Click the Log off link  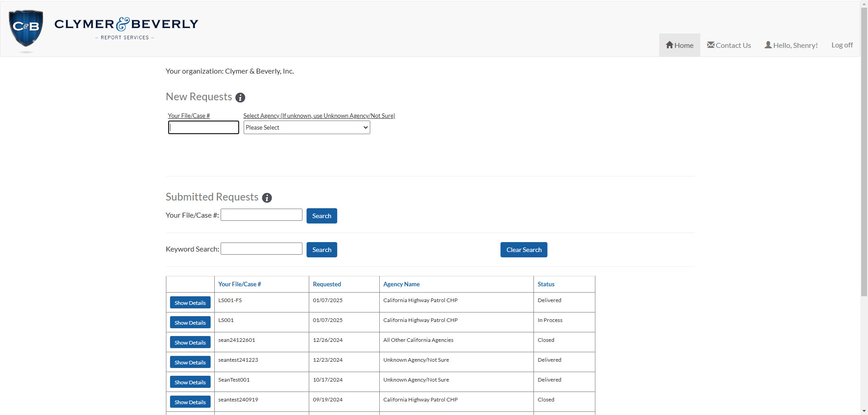(841, 45)
